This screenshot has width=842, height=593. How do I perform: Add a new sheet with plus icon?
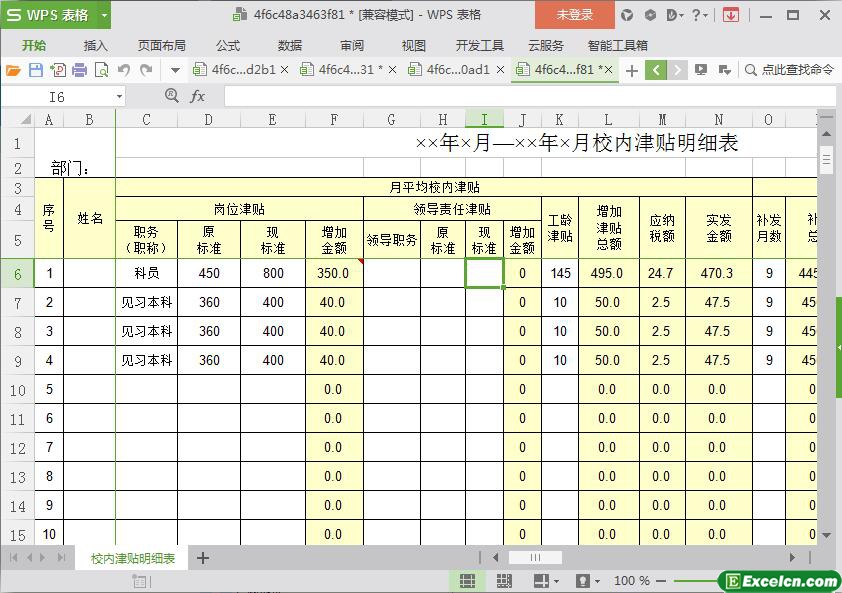(203, 558)
